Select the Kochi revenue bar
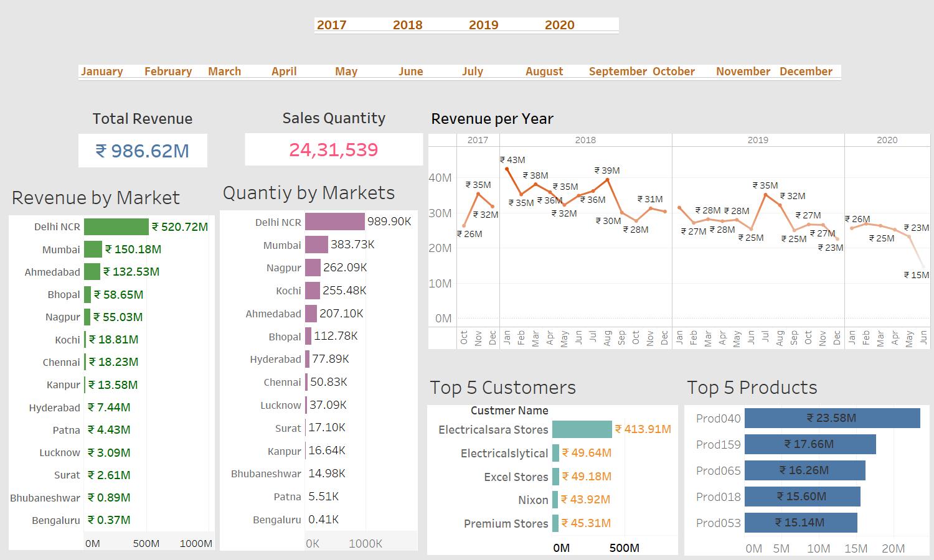Viewport: 934px width, 560px height. point(85,339)
